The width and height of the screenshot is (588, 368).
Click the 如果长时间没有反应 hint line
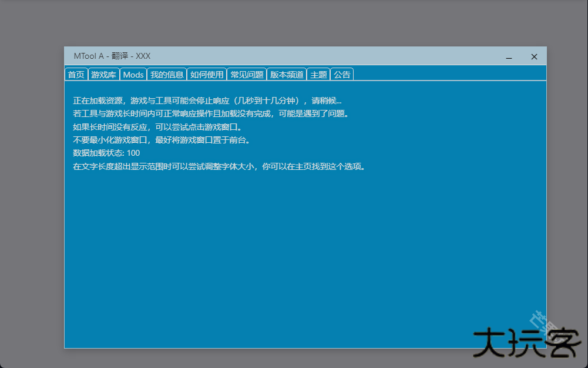pos(157,126)
